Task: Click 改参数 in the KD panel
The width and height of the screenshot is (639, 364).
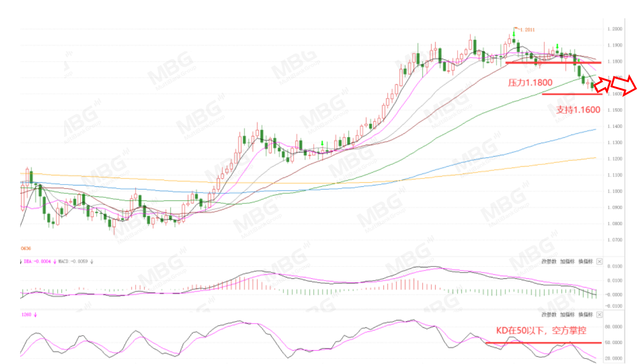Action: [549, 315]
